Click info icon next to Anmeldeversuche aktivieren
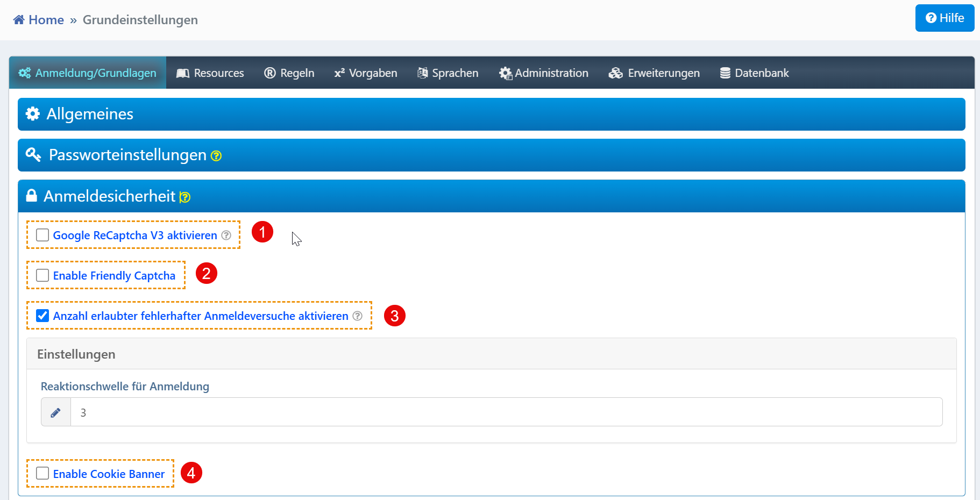The image size is (980, 500). [358, 316]
